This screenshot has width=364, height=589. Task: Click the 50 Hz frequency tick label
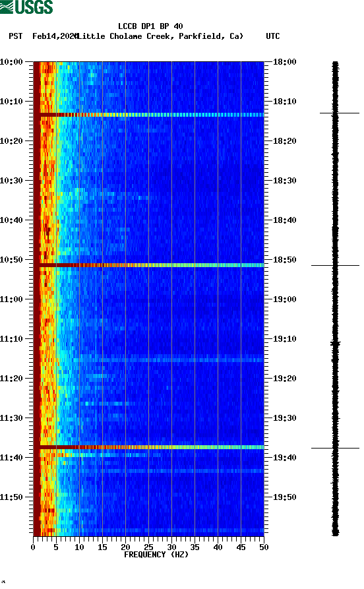point(264,547)
